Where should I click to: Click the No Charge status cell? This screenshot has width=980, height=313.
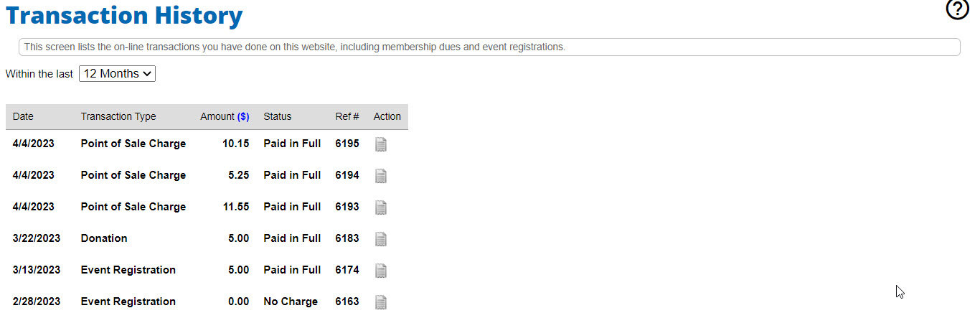(291, 302)
